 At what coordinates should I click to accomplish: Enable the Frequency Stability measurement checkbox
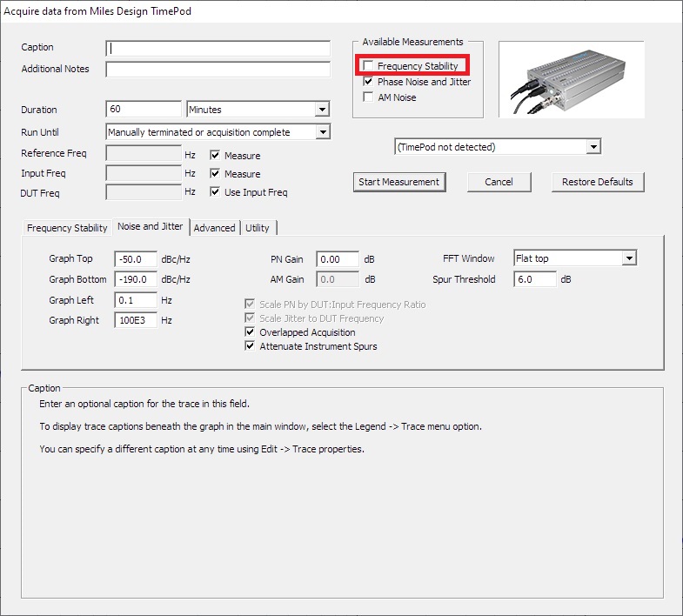click(x=368, y=66)
